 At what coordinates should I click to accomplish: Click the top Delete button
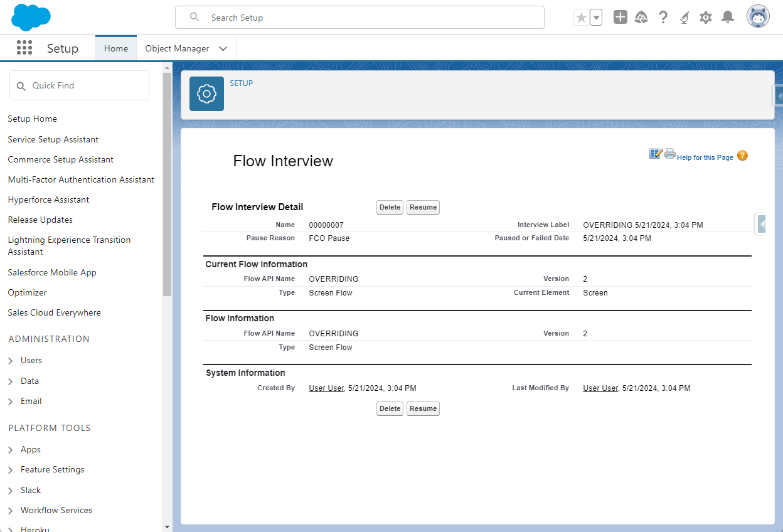(x=390, y=207)
